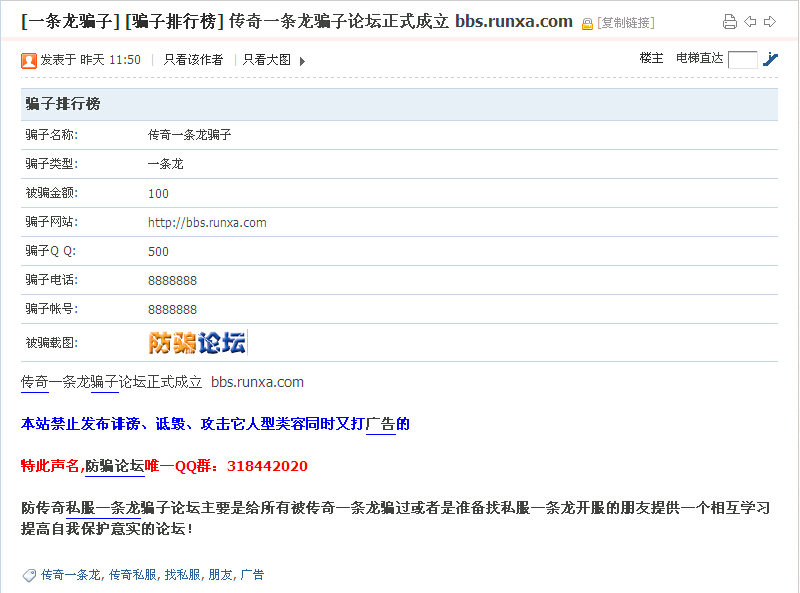
Task: Click the 楼主 floor label
Action: tap(651, 59)
